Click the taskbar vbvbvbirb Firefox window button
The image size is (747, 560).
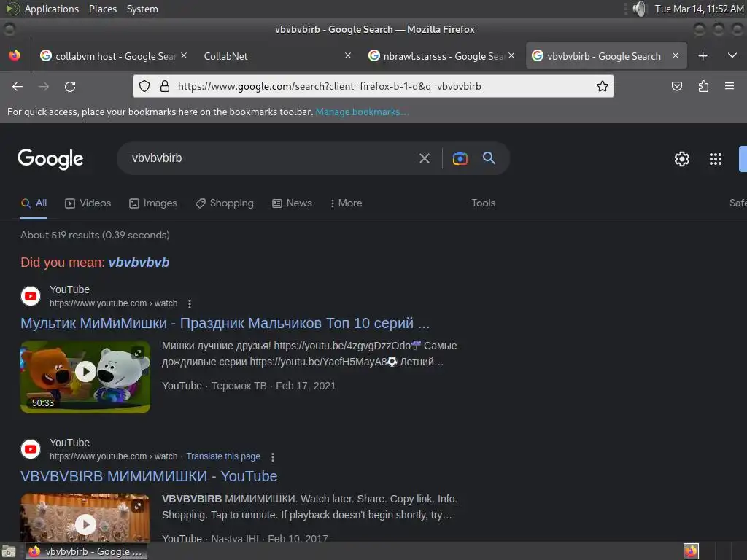pos(86,551)
